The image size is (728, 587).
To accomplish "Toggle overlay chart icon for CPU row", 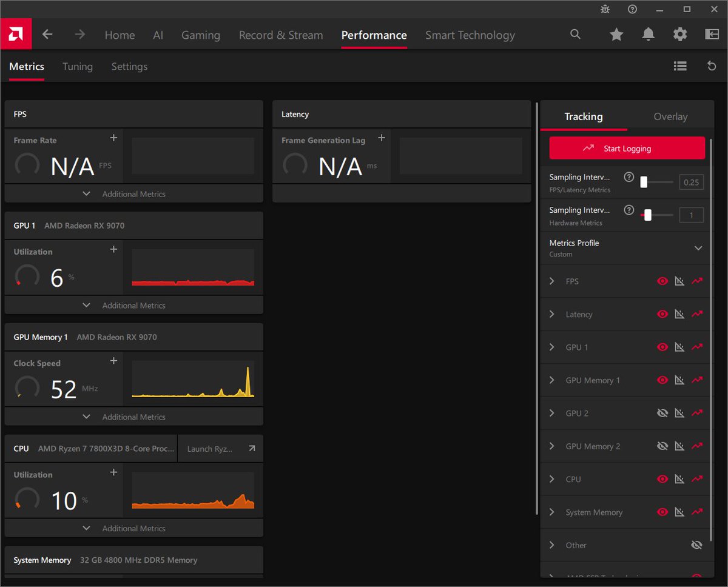I will coord(679,479).
